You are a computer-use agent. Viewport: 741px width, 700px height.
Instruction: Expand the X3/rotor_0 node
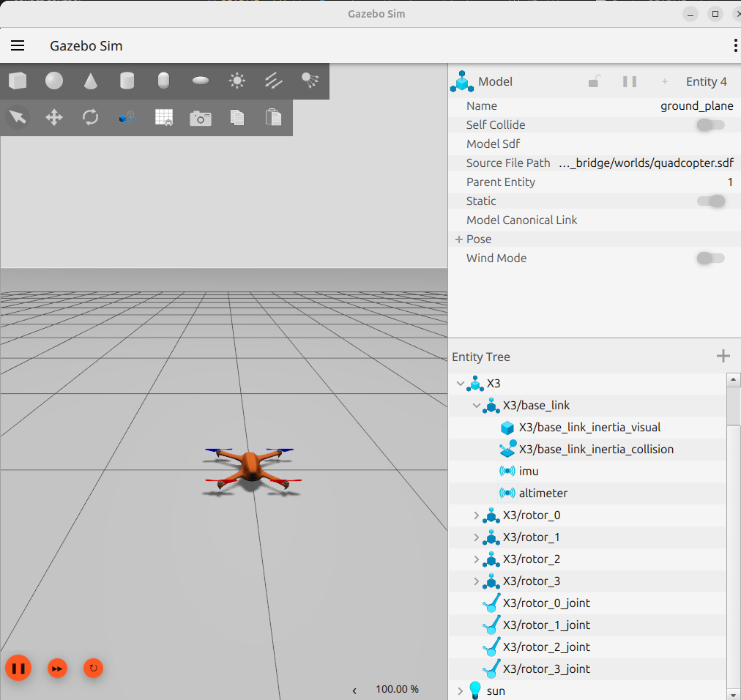[477, 515]
